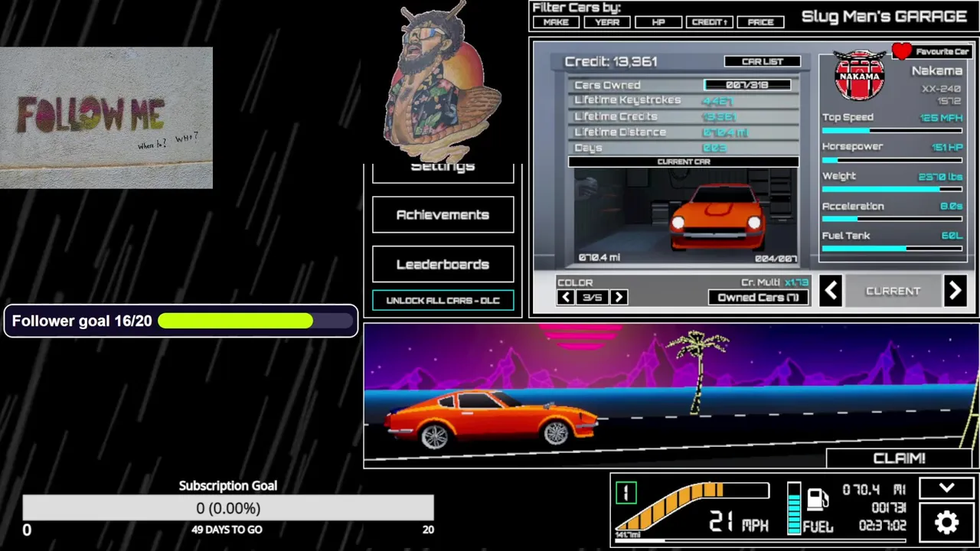Screen dimensions: 980x551
Task: Open the Leaderboards menu
Action: click(443, 264)
